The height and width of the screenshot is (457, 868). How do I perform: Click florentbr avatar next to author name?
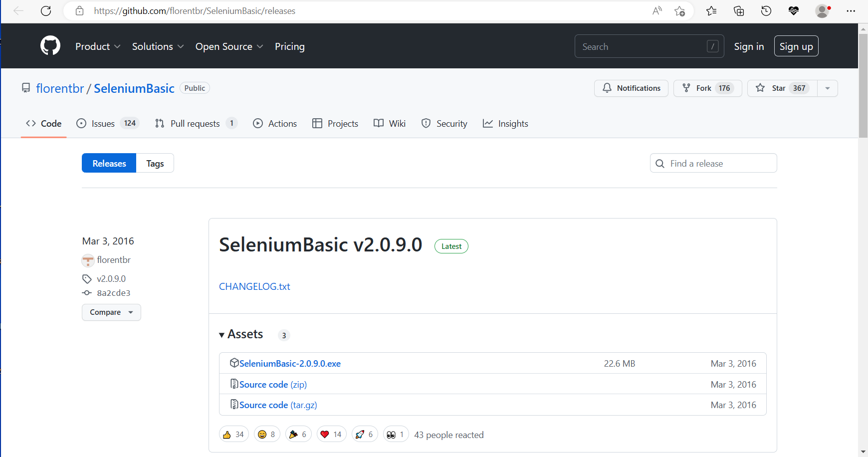tap(88, 260)
